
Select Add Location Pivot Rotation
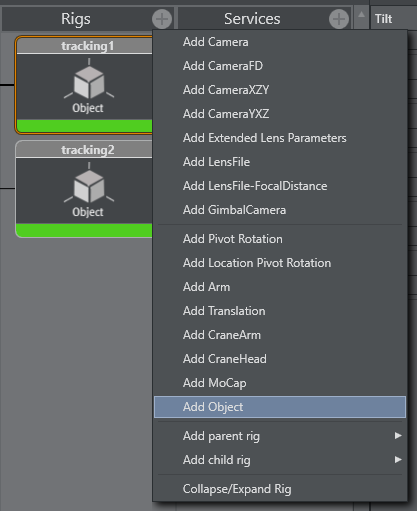(280, 263)
